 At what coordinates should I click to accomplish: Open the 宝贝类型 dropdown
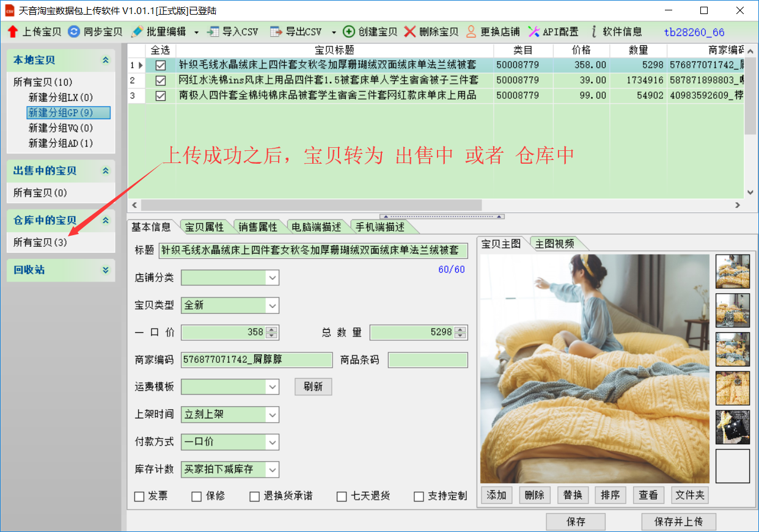pyautogui.click(x=272, y=305)
